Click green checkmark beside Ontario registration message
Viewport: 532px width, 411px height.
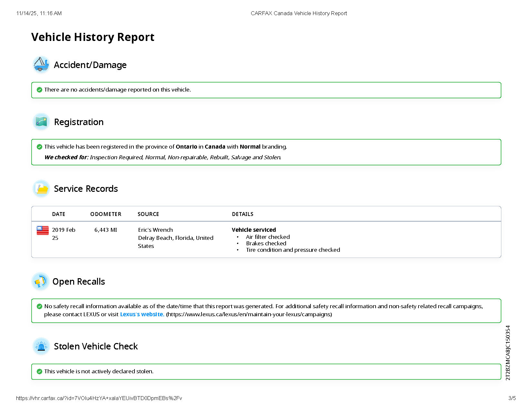39,147
